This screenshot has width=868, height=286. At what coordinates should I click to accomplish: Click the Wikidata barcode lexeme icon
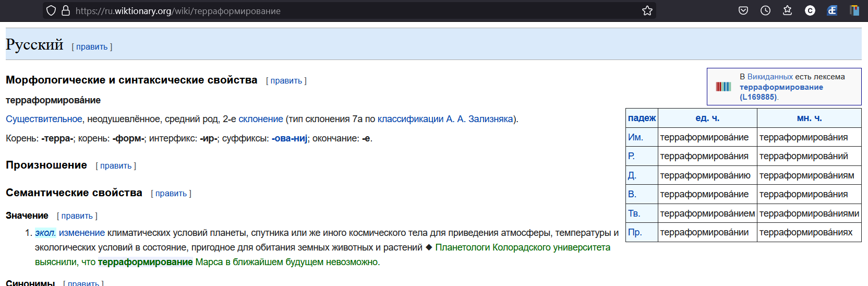click(x=723, y=87)
